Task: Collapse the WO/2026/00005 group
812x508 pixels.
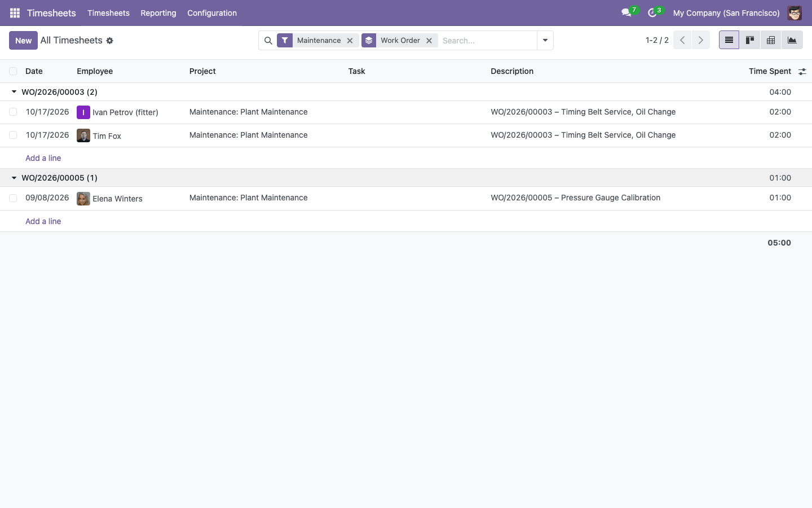Action: click(14, 177)
